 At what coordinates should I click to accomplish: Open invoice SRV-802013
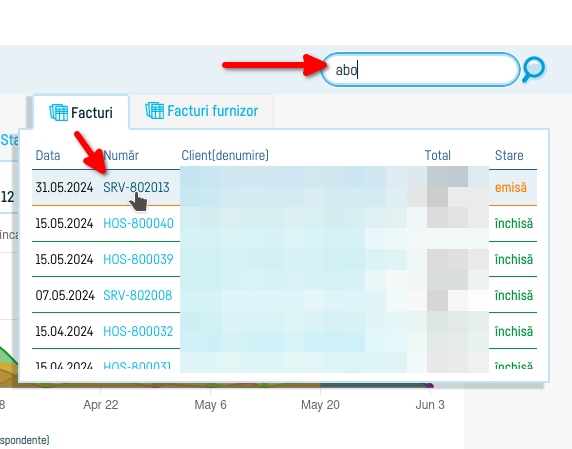[x=136, y=187]
